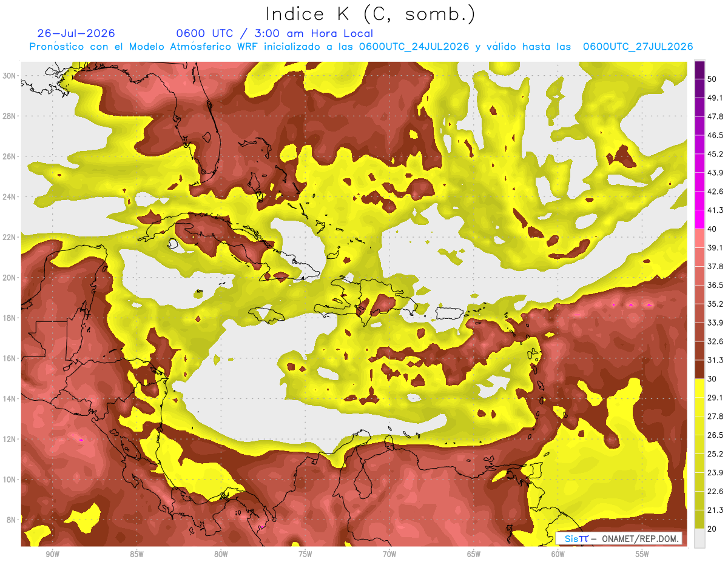The height and width of the screenshot is (562, 728).
Task: Click the '31.3' colorbar label
Action: [715, 361]
